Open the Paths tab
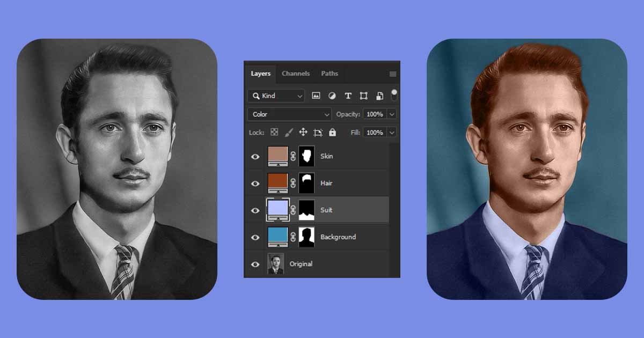Viewport: 644px width, 338px height. tap(330, 74)
